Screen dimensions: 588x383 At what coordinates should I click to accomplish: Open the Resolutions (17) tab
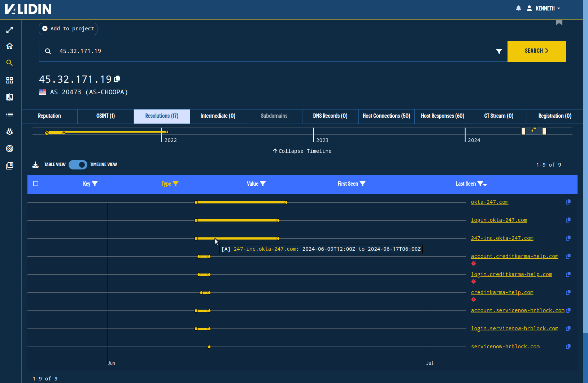(x=162, y=116)
